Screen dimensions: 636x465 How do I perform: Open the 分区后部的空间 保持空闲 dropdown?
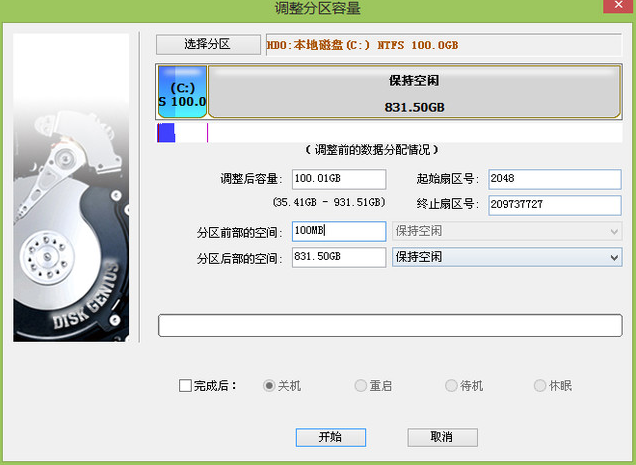pos(507,257)
